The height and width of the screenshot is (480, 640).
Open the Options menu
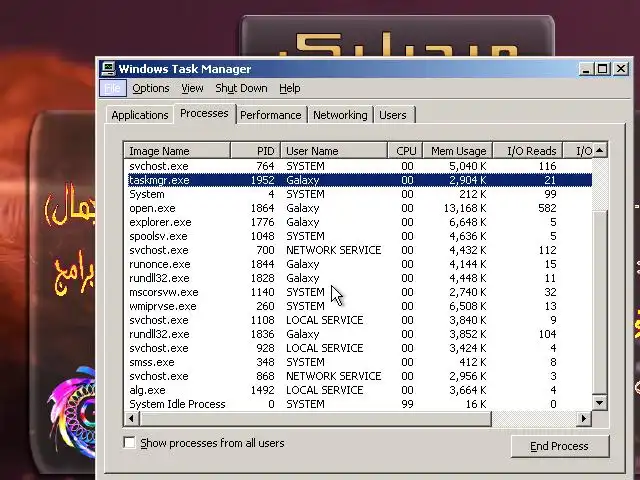point(151,88)
